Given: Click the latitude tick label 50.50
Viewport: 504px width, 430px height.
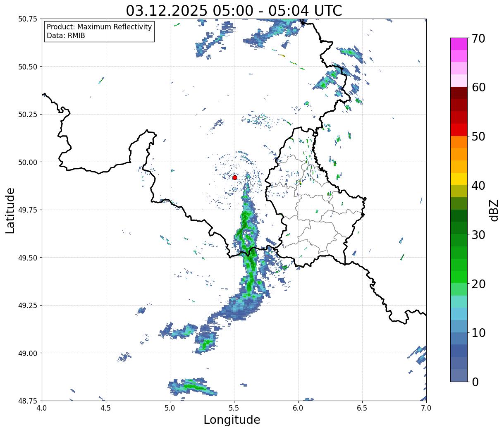Looking at the screenshot, I should 27,67.
